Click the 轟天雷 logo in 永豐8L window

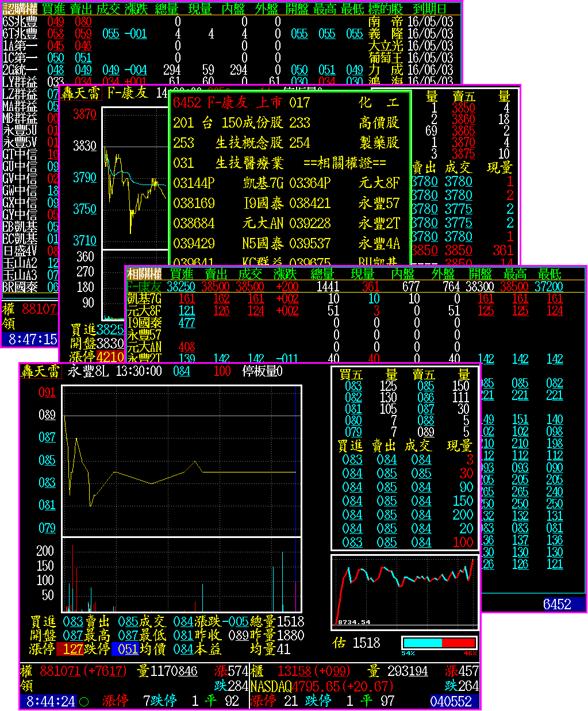point(40,371)
